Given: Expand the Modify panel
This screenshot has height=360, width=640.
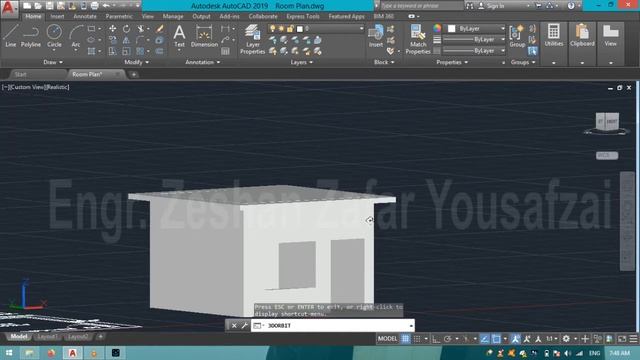Looking at the screenshot, I should (136, 62).
